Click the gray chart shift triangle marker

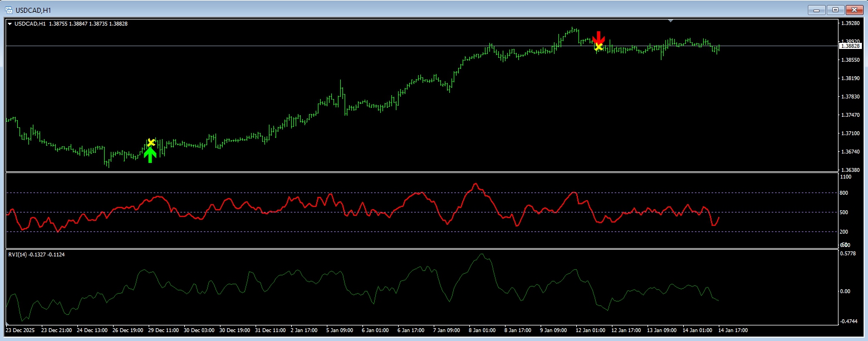pos(670,21)
